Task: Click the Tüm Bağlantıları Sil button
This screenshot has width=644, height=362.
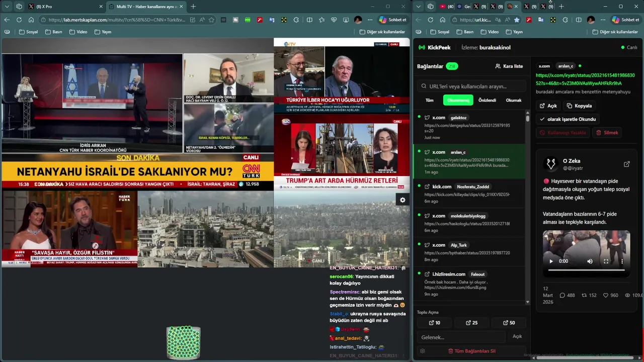Action: [x=472, y=351]
